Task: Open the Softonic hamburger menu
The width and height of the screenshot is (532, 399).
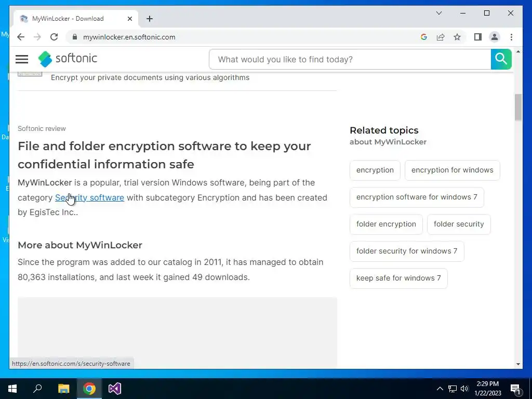Action: pos(22,59)
